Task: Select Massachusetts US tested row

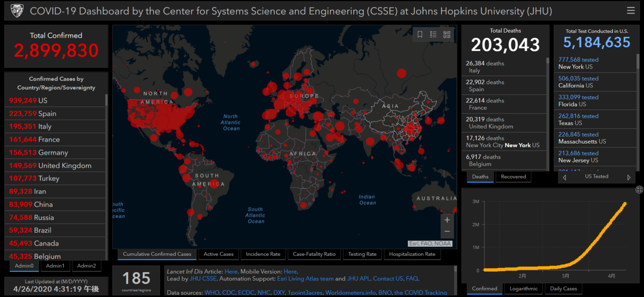Action: pos(596,138)
